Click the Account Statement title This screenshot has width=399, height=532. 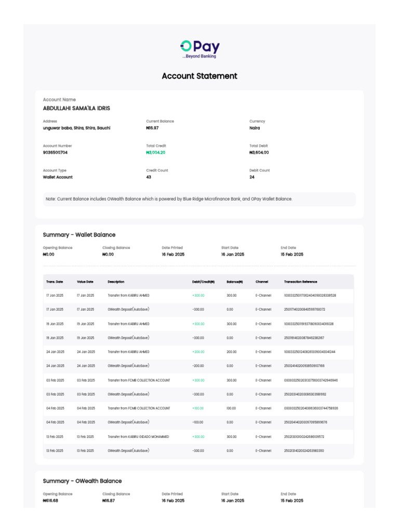coord(199,76)
